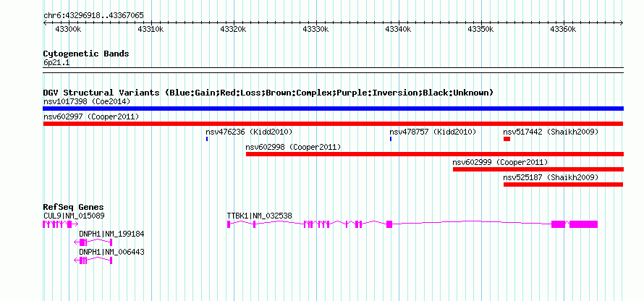644x301 pixels.
Task: Click the TTBK1|NM_032538 gene label
Action: pos(260,216)
